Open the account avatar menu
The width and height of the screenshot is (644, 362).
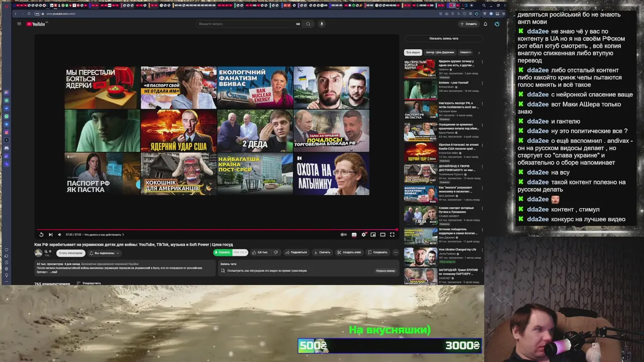click(497, 24)
